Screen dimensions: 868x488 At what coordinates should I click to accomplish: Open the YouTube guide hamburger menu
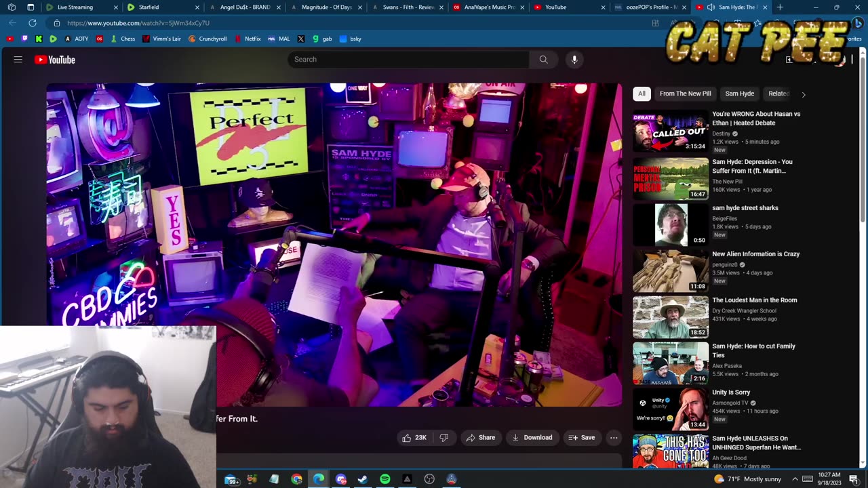pos(18,60)
